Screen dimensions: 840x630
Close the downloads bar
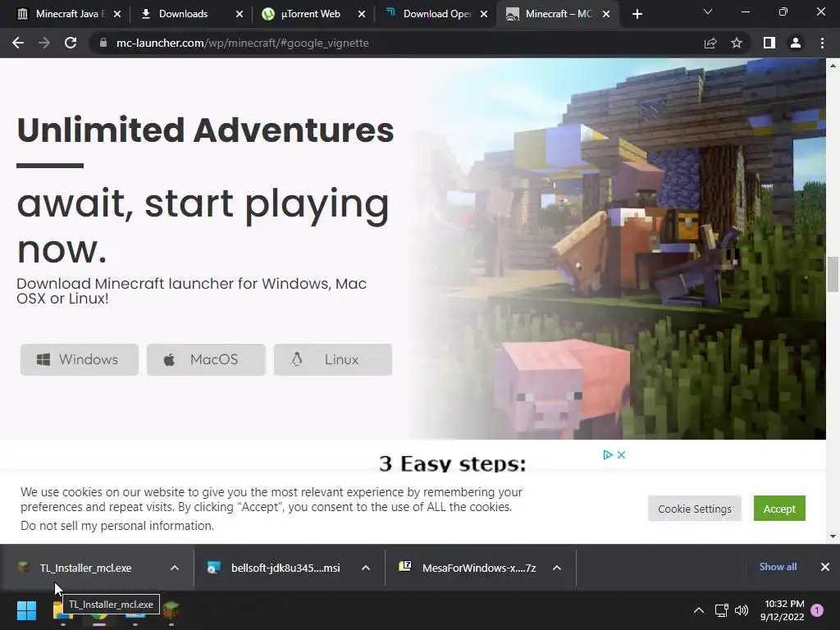[825, 567]
